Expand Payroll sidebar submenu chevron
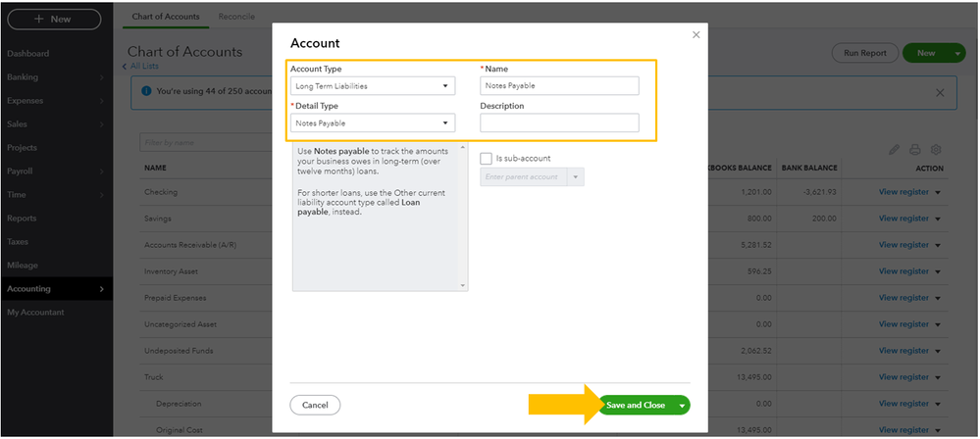The image size is (980, 439). click(102, 171)
